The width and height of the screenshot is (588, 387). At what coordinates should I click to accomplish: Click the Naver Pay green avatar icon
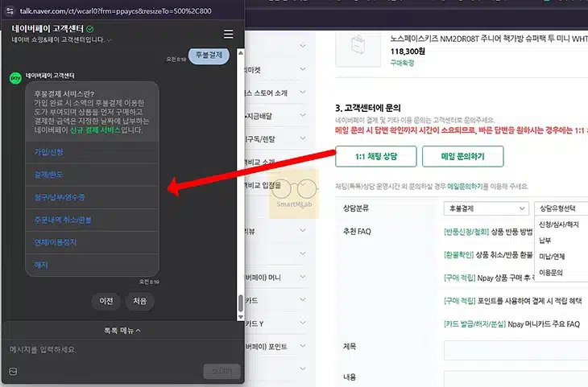point(15,78)
